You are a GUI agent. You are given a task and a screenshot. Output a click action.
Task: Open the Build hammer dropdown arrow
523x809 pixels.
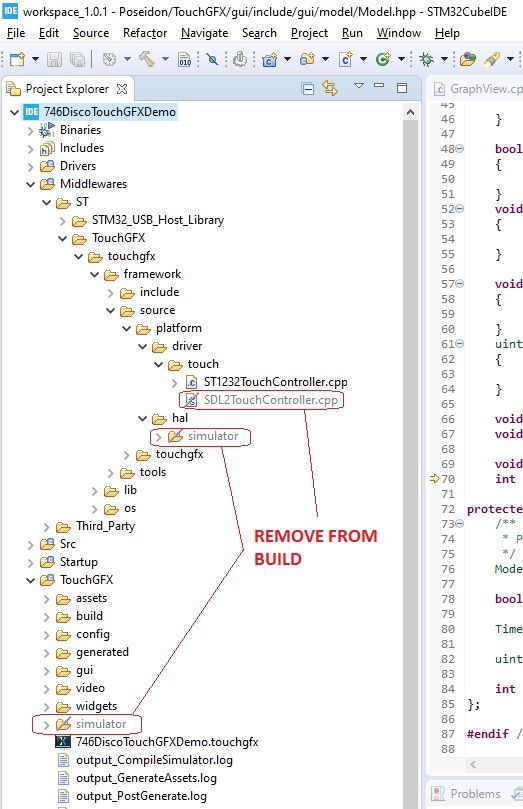165,59
